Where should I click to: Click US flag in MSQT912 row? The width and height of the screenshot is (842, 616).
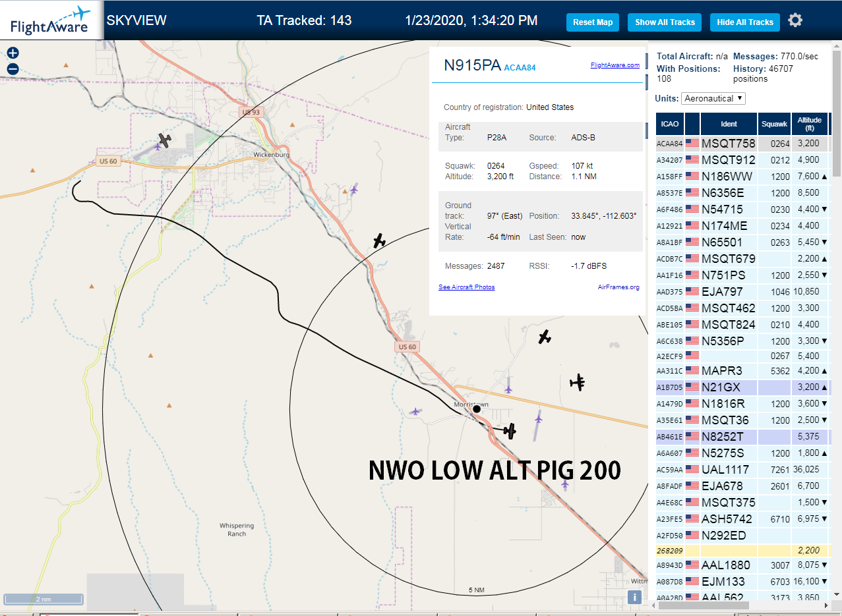point(692,159)
